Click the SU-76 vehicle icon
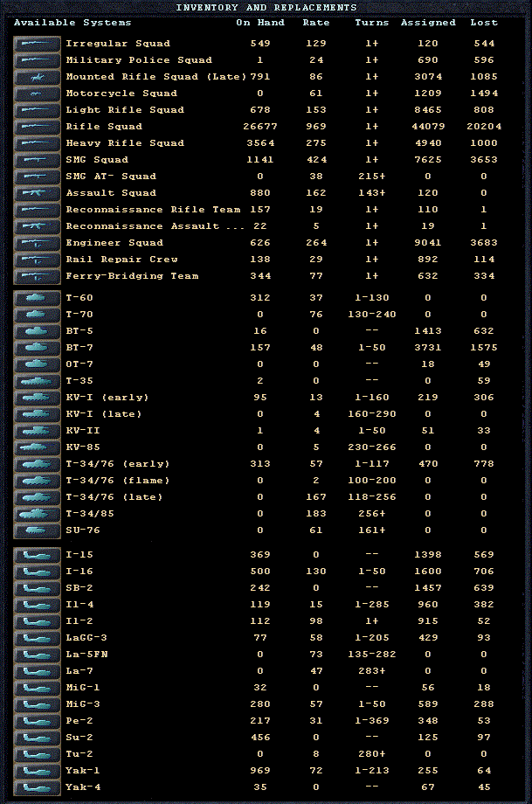 click(x=37, y=530)
